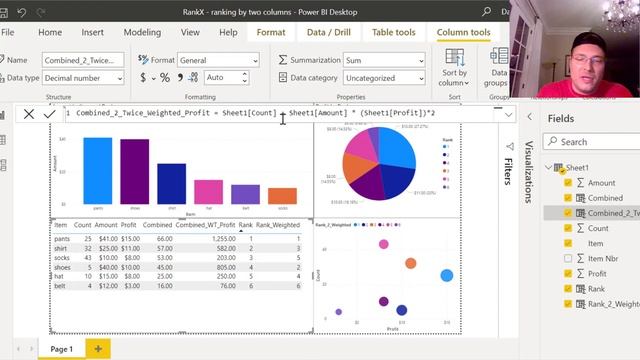Switch to the Modeling ribbon tab
The width and height of the screenshot is (640, 360).
(x=142, y=32)
